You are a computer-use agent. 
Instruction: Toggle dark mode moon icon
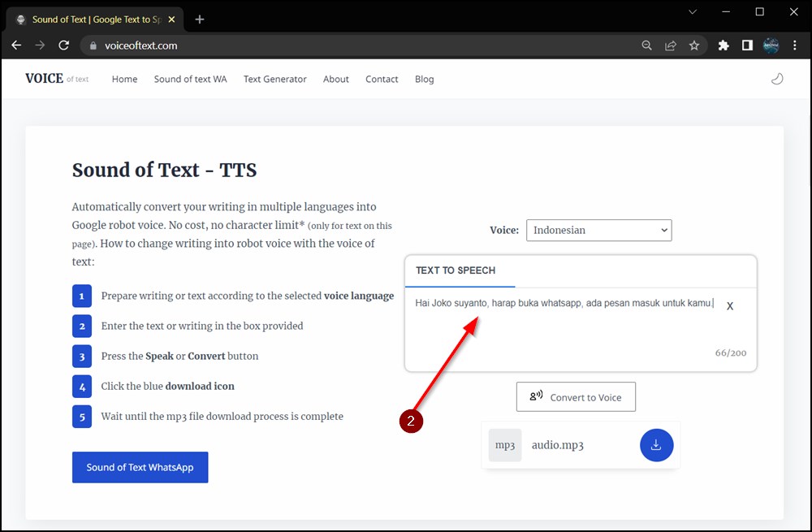pos(776,79)
